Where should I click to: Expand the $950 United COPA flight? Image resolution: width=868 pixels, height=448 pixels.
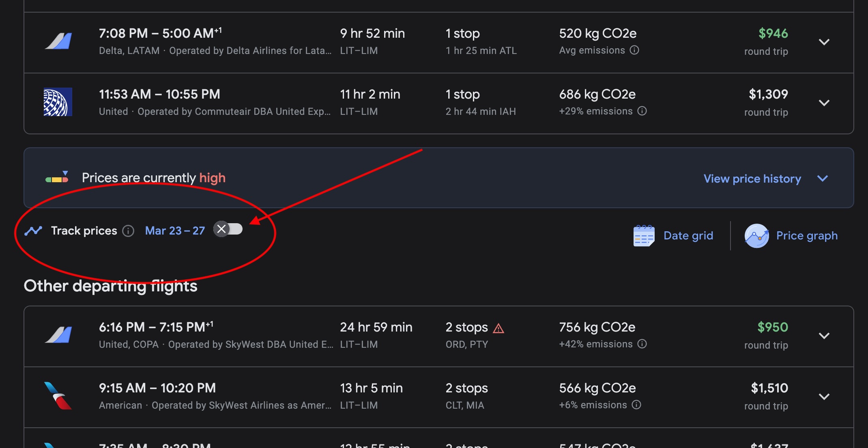point(824,336)
